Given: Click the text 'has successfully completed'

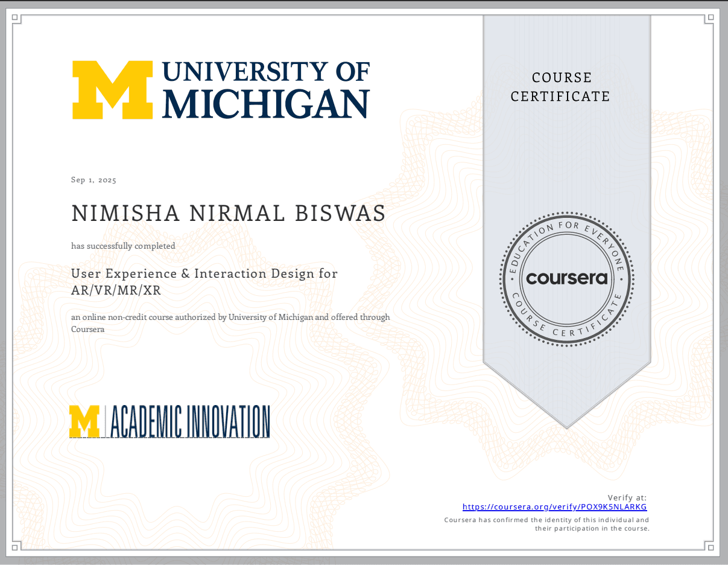Looking at the screenshot, I should click(123, 246).
